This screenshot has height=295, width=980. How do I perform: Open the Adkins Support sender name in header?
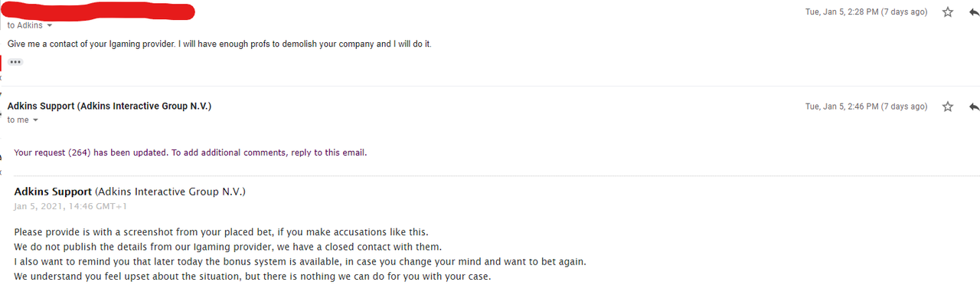pyautogui.click(x=109, y=107)
